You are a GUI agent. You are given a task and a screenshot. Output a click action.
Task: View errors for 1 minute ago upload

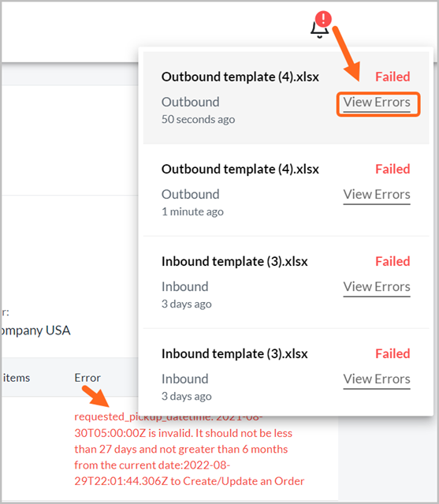point(377,195)
